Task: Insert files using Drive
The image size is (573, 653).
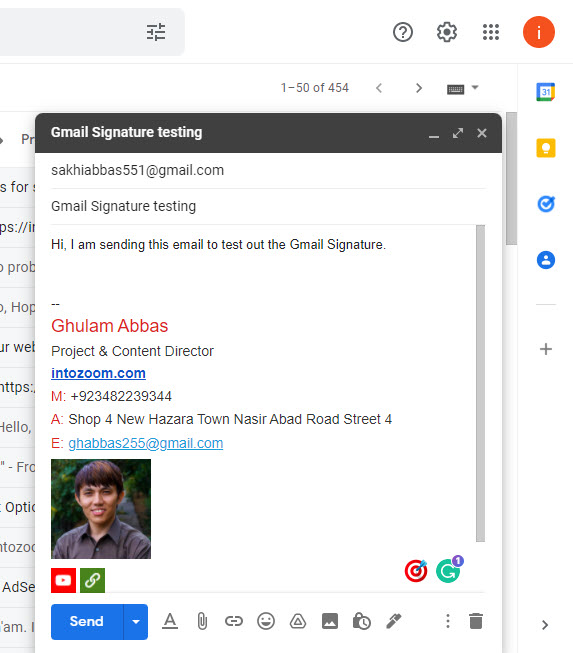Action: [x=298, y=621]
